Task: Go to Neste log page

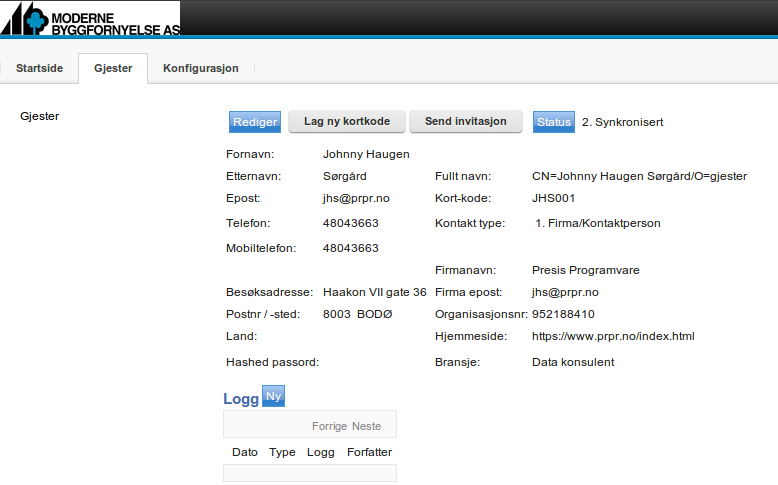Action: coord(367,426)
